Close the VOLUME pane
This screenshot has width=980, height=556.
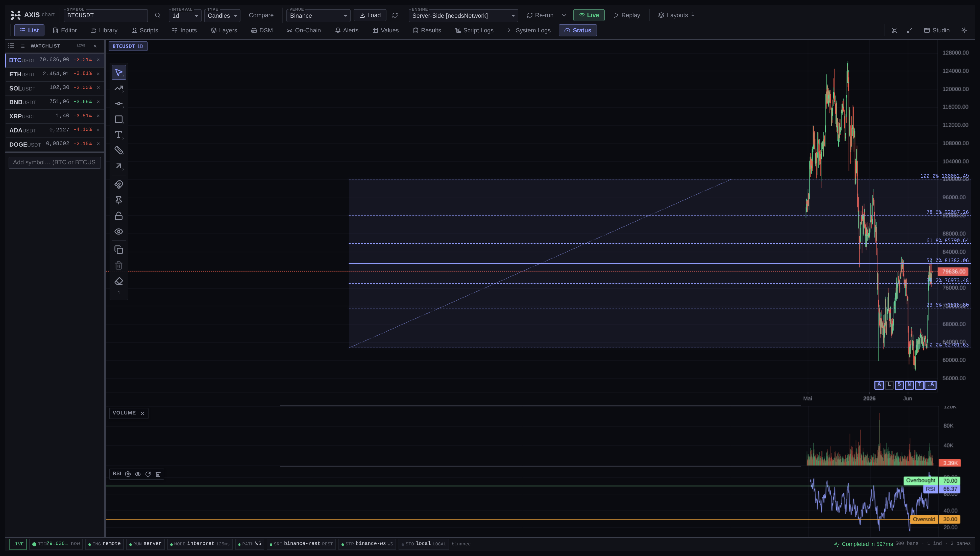pos(142,413)
